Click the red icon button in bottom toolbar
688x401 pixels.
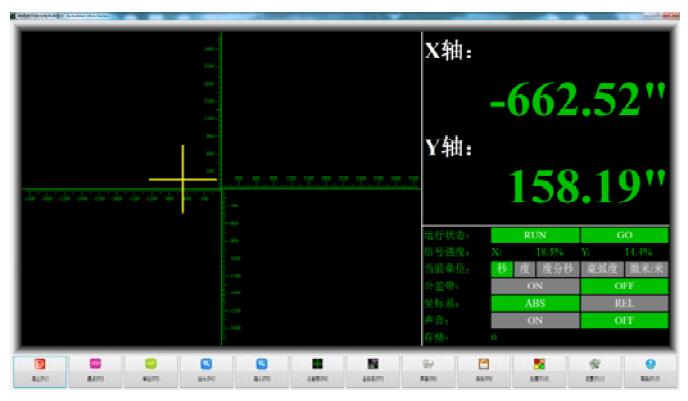pyautogui.click(x=39, y=369)
